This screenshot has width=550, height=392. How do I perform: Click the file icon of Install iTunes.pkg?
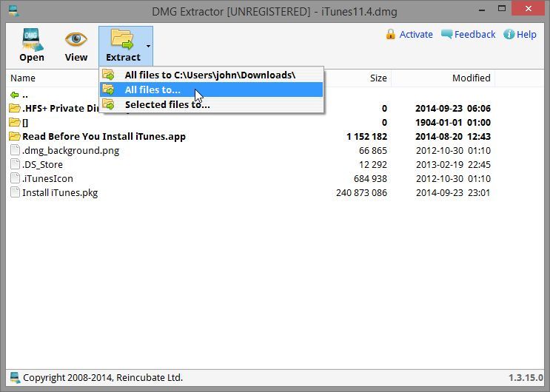(x=15, y=192)
